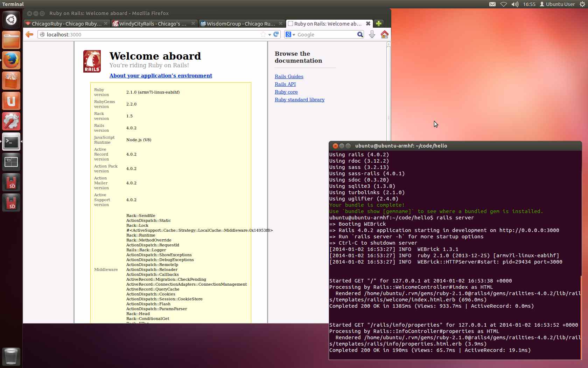588x368 pixels.
Task: Expand the URL bar history dropdown
Action: 269,35
